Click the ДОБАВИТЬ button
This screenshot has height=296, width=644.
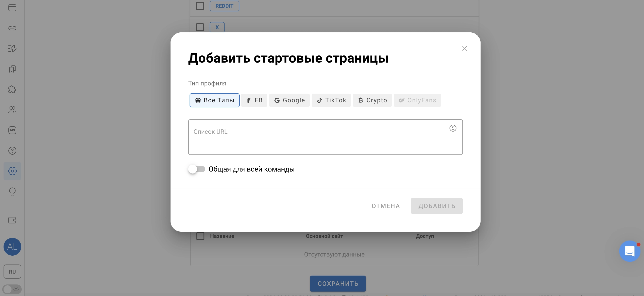437,206
